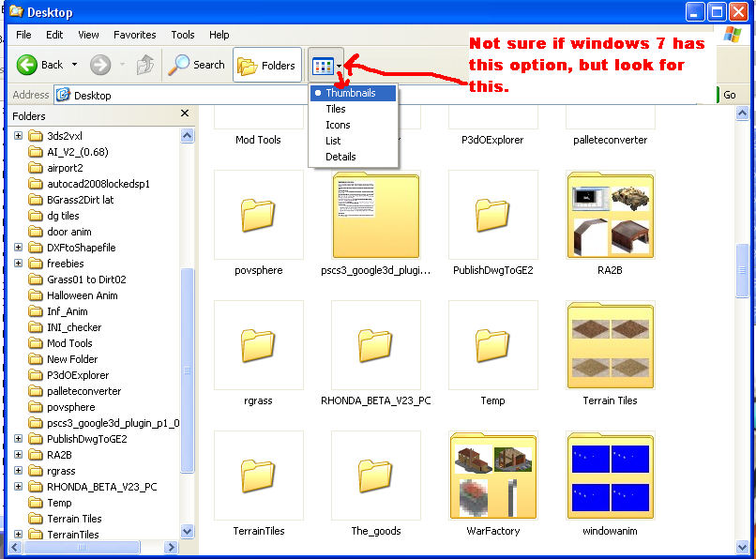Select airport2 folder icon in tree
Viewport: 756px width, 559px height.
[x=36, y=168]
